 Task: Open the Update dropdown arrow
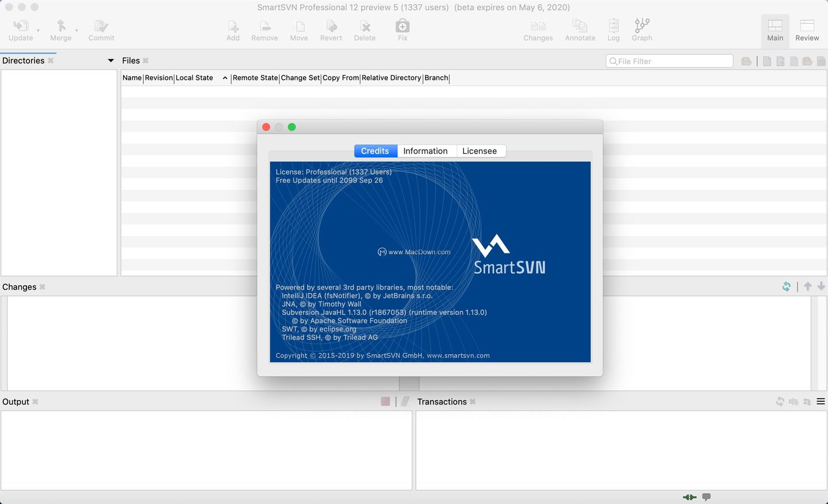click(x=39, y=30)
